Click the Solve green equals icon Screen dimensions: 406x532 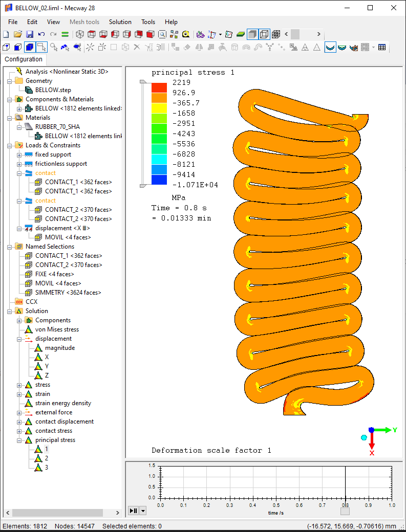(x=65, y=34)
